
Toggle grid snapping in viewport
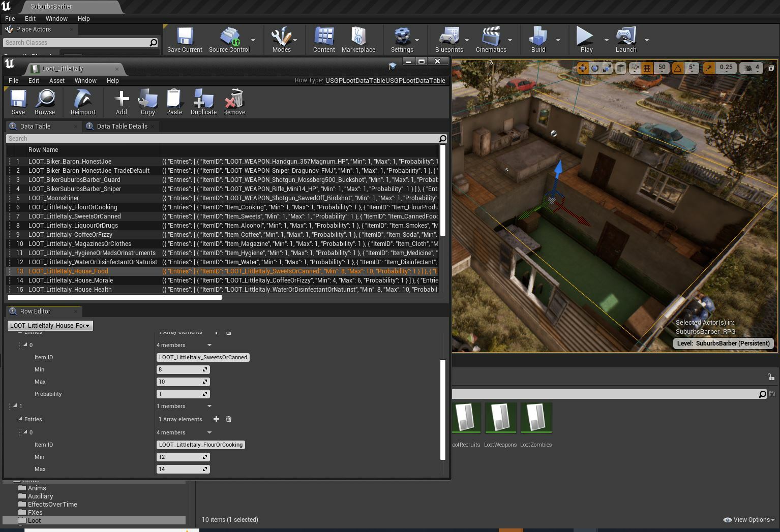[x=647, y=68]
